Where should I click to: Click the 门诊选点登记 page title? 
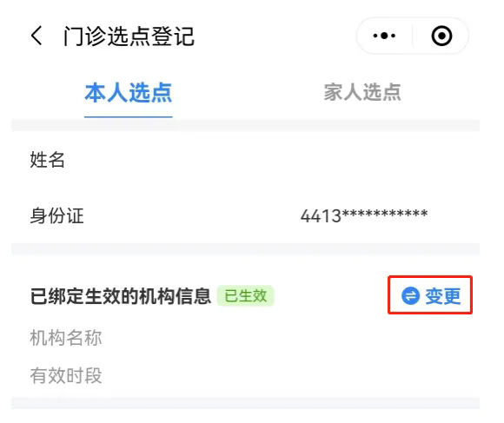pos(129,36)
